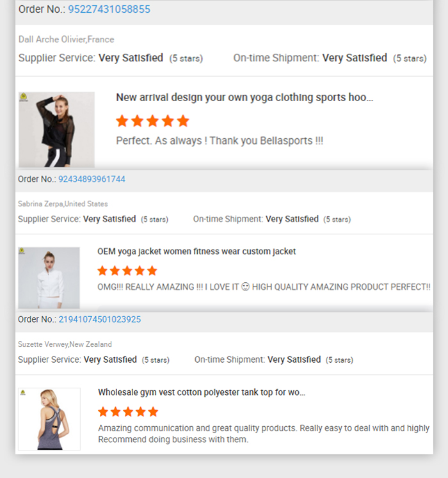Click the star rating under the gym vest review
Screen dimensions: 448x478
coord(128,412)
